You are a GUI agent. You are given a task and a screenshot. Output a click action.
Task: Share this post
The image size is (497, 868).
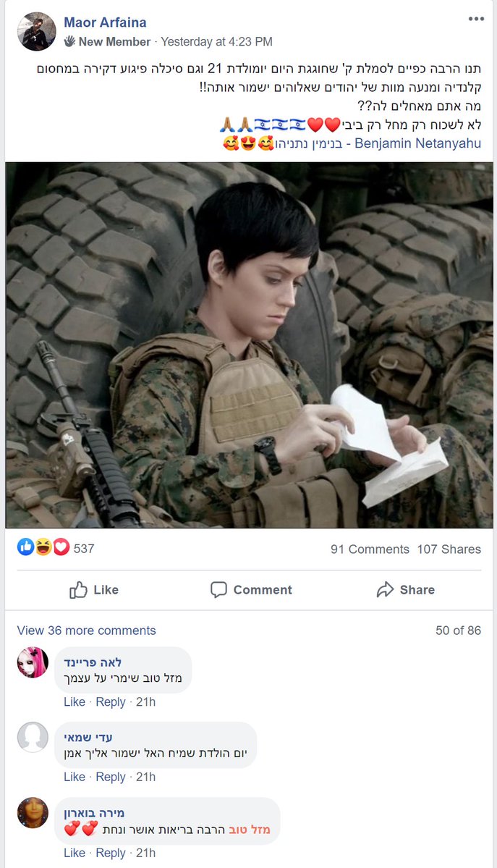coord(406,590)
